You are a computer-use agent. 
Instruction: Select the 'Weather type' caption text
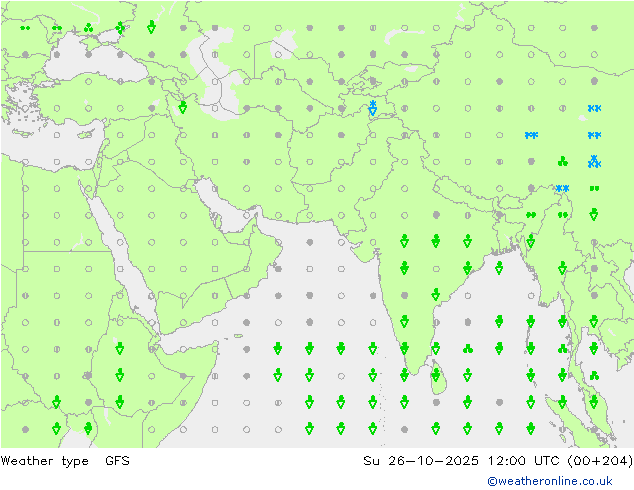tap(44, 461)
